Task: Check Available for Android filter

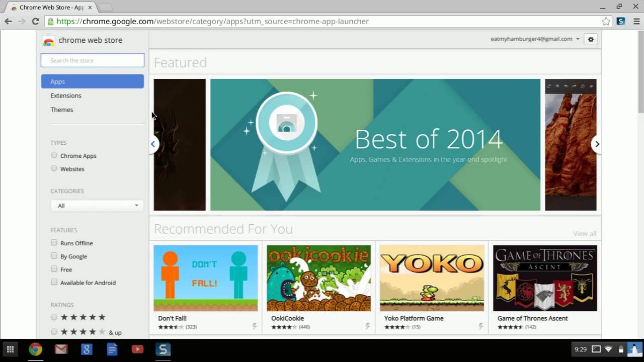Action: pyautogui.click(x=54, y=282)
